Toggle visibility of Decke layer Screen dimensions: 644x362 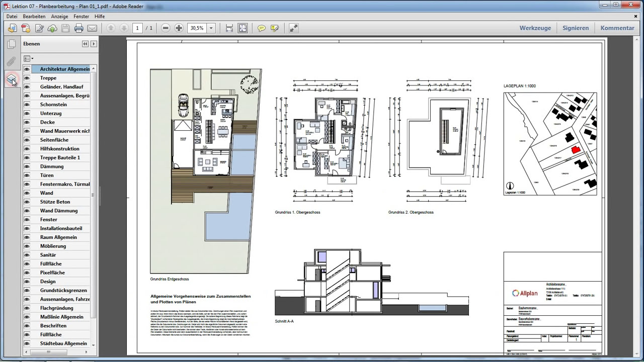click(27, 122)
